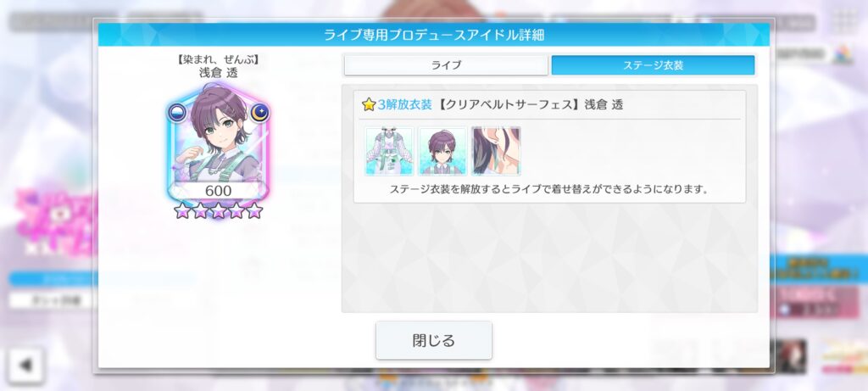Click the 【染まれ、ぜんぶ】 card title

[x=218, y=59]
